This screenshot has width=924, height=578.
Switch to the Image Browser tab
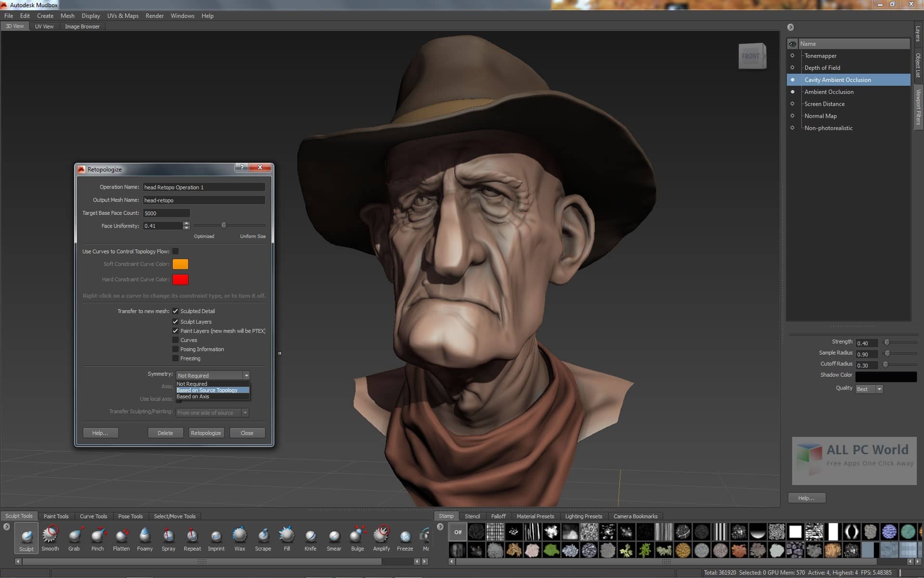point(82,26)
